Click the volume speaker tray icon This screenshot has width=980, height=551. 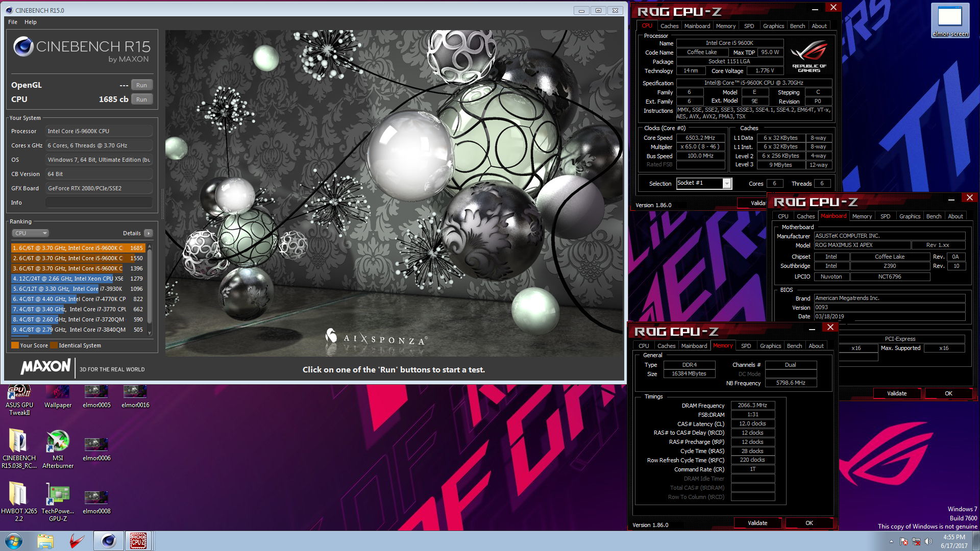pyautogui.click(x=928, y=541)
